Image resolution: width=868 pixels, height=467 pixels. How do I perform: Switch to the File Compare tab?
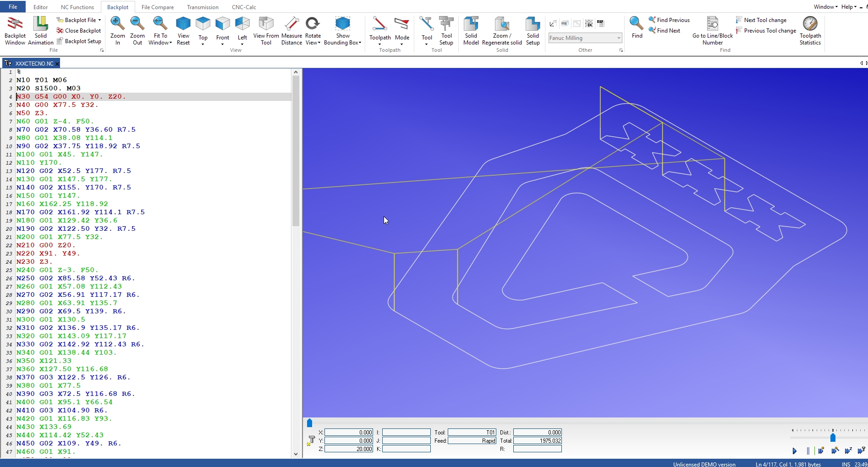coord(157,7)
